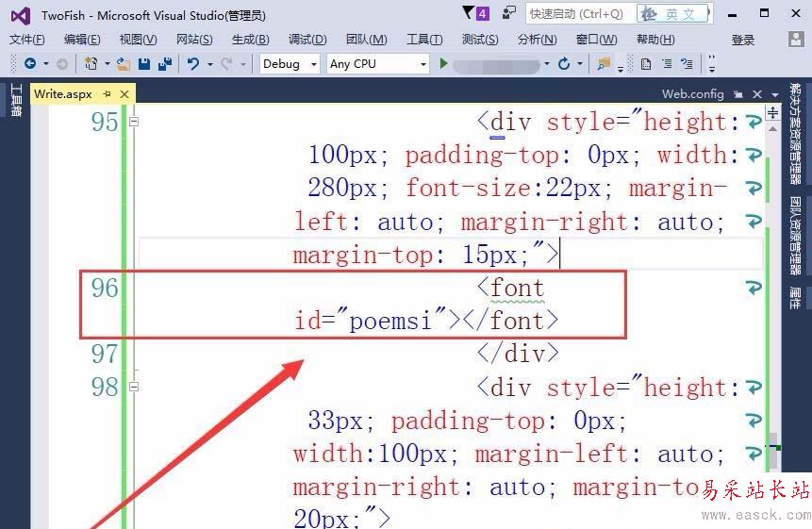Promote the Web.config preview tab
Image resolution: width=812 pixels, height=529 pixels.
pos(738,93)
